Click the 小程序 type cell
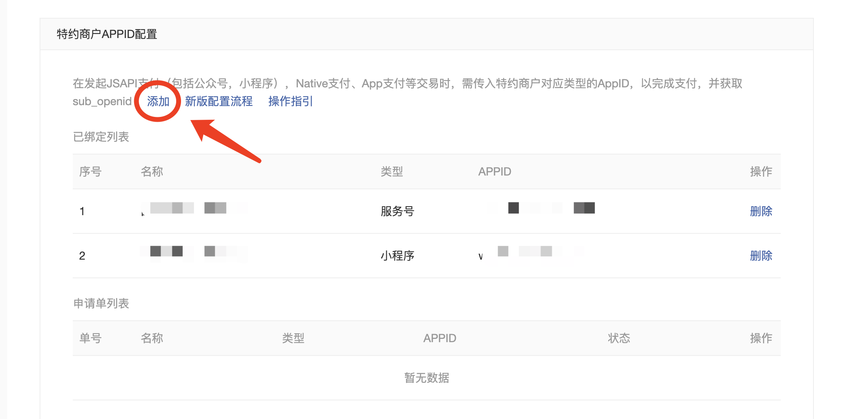Viewport: 868px width, 419px height. 397,256
